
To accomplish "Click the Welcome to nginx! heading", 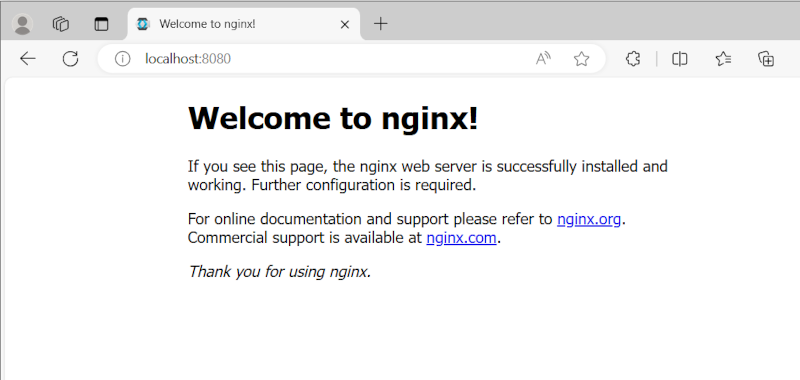I will [333, 118].
